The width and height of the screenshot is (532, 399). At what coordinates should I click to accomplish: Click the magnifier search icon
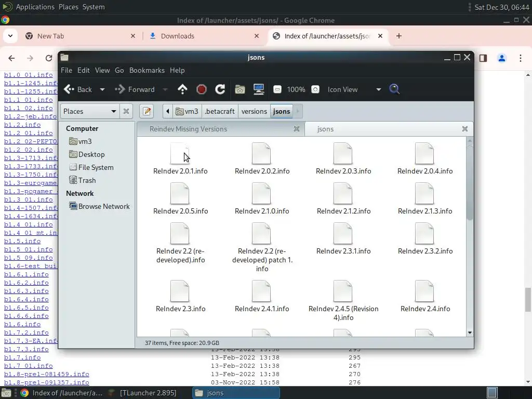(x=394, y=89)
